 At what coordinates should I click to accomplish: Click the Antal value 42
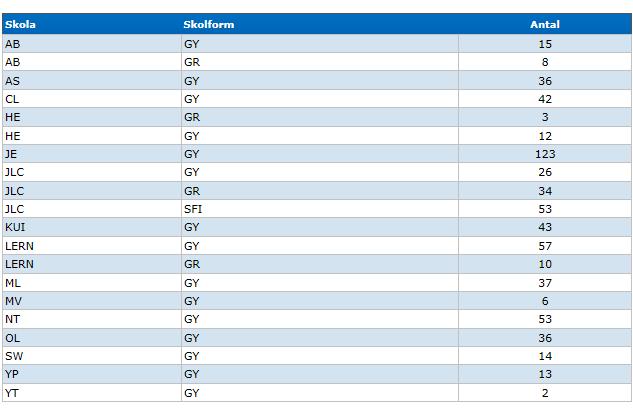(x=545, y=99)
